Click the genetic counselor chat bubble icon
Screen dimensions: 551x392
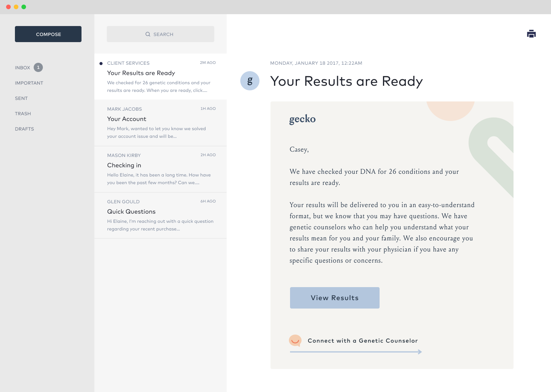[x=295, y=340]
